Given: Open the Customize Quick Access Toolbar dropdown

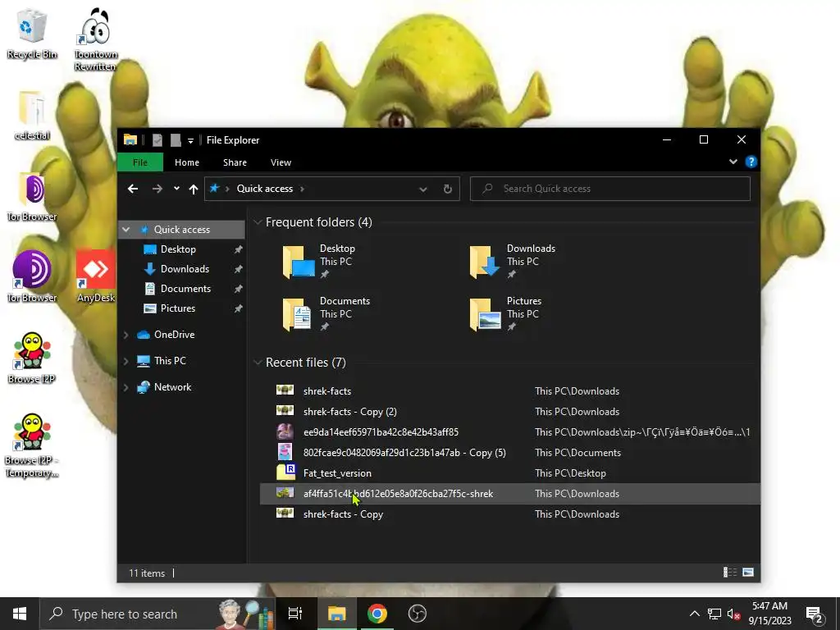Looking at the screenshot, I should click(190, 141).
